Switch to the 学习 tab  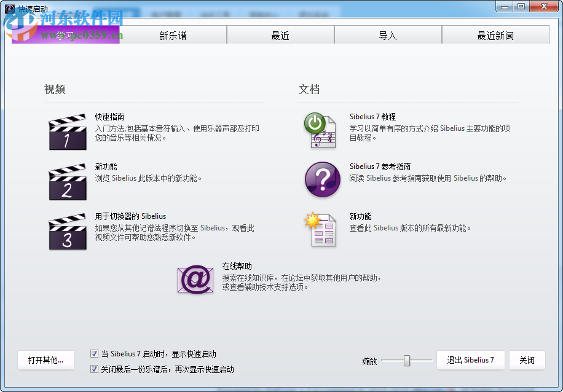tap(65, 35)
